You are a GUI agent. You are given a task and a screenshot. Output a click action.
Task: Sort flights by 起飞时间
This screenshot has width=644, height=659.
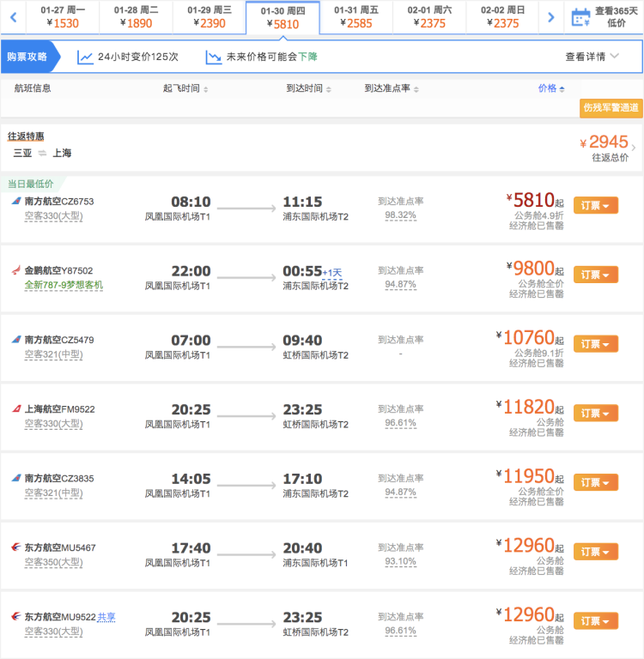coord(185,88)
